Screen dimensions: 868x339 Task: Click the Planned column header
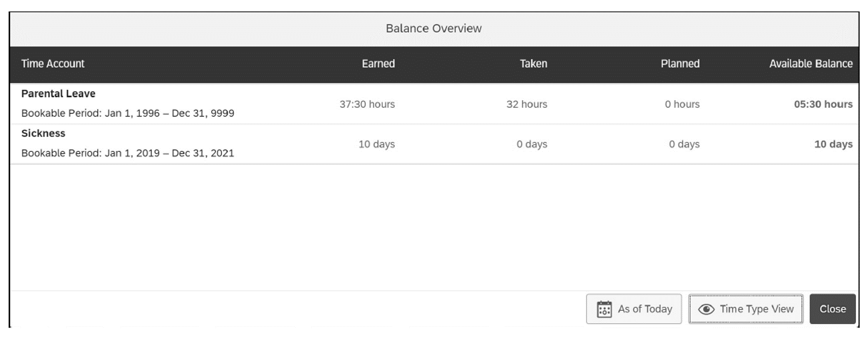point(680,64)
